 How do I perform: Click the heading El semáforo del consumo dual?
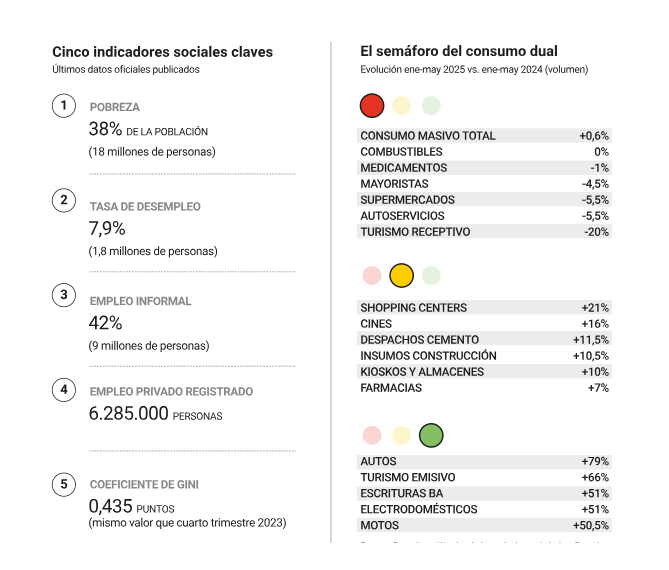458,51
